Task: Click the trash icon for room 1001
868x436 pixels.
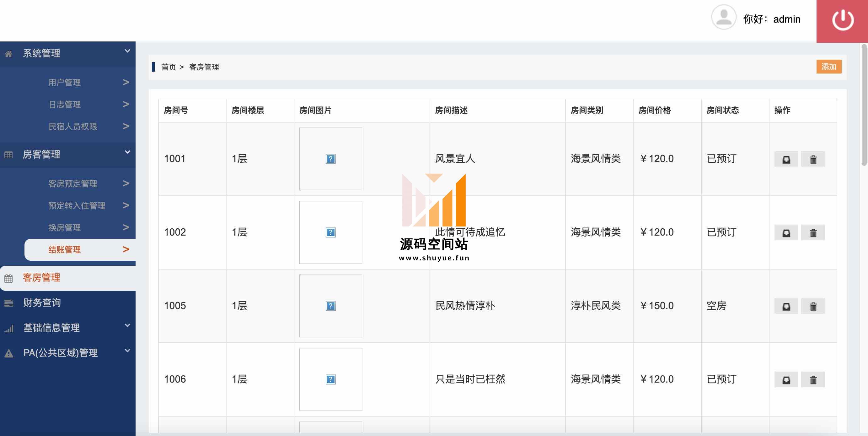Action: pyautogui.click(x=813, y=159)
